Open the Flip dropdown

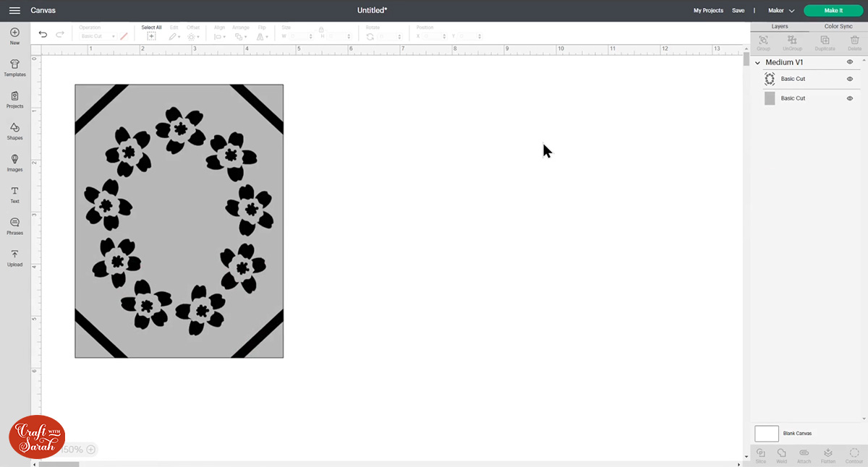pos(262,36)
